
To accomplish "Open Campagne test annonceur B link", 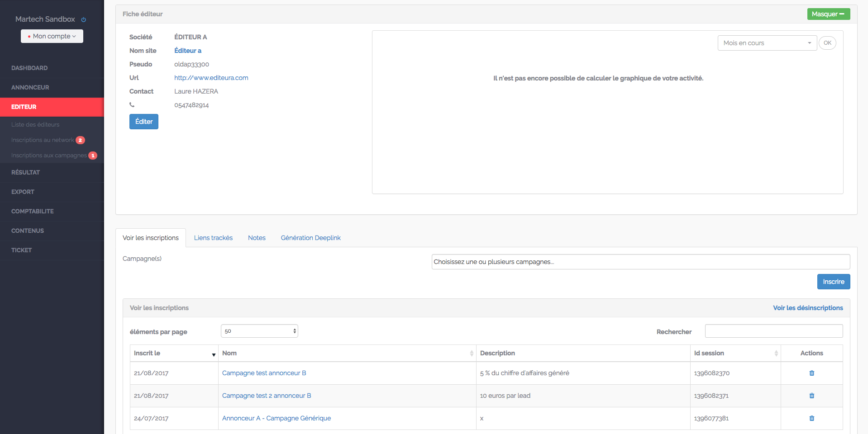I will point(264,373).
